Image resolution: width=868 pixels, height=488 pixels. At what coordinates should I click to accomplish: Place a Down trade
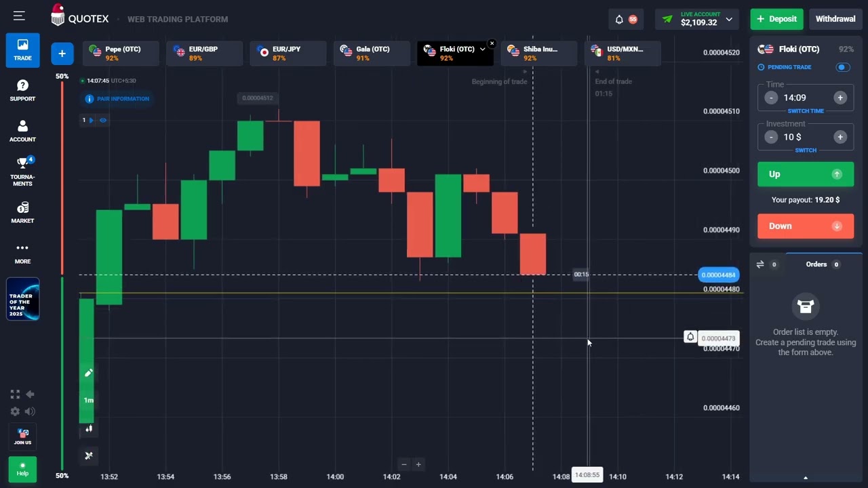coord(806,226)
